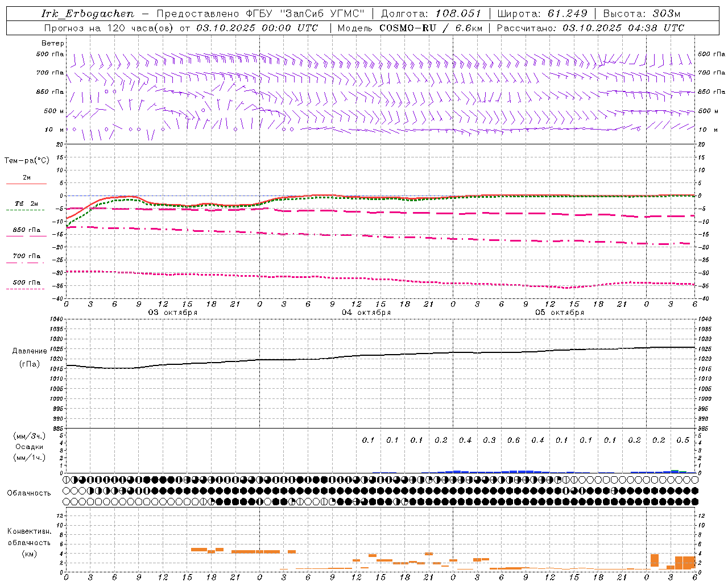Image resolution: width=728 pixels, height=582 pixels.
Task: Click the station name Irk_Erbogachen in header
Action: pyautogui.click(x=88, y=14)
